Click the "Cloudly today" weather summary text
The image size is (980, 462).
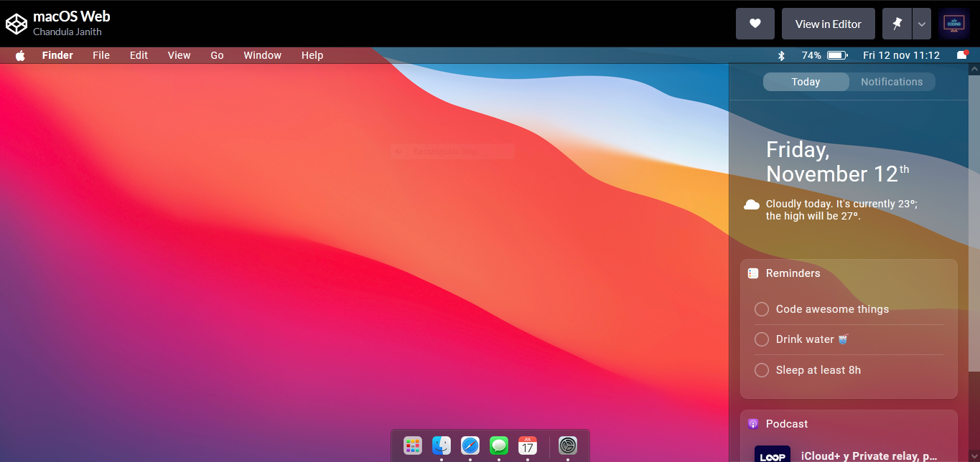point(841,209)
